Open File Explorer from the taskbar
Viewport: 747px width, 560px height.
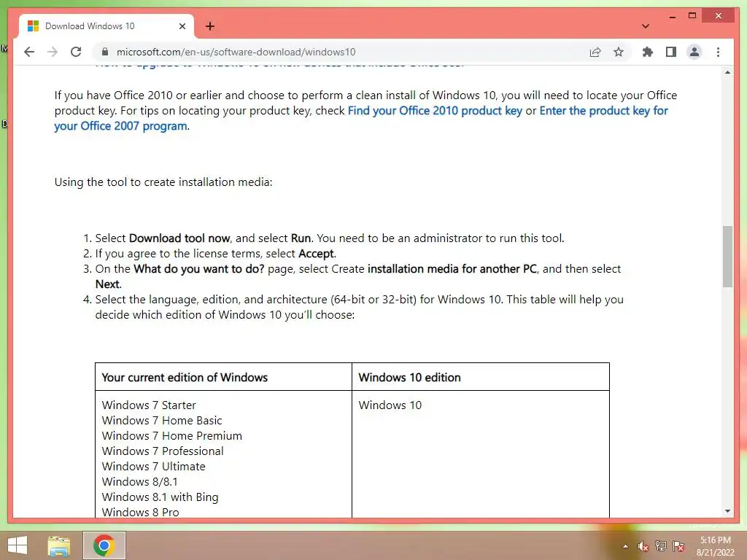point(59,545)
